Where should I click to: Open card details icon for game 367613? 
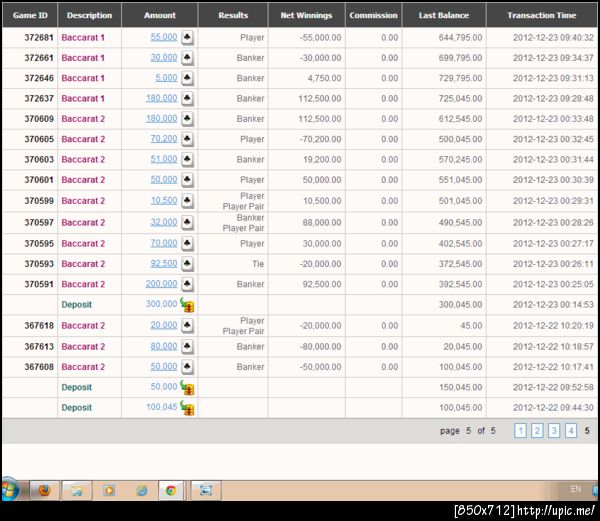tap(187, 347)
